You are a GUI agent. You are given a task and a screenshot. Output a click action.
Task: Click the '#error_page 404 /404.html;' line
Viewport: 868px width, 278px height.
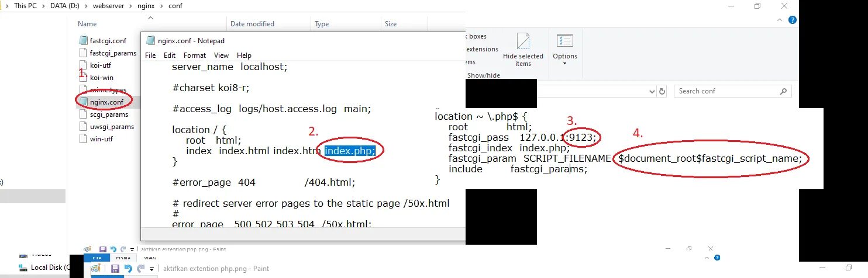263,182
